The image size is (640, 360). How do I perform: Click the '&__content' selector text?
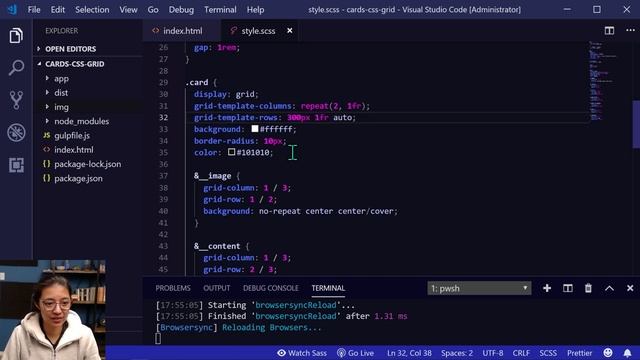tap(217, 246)
